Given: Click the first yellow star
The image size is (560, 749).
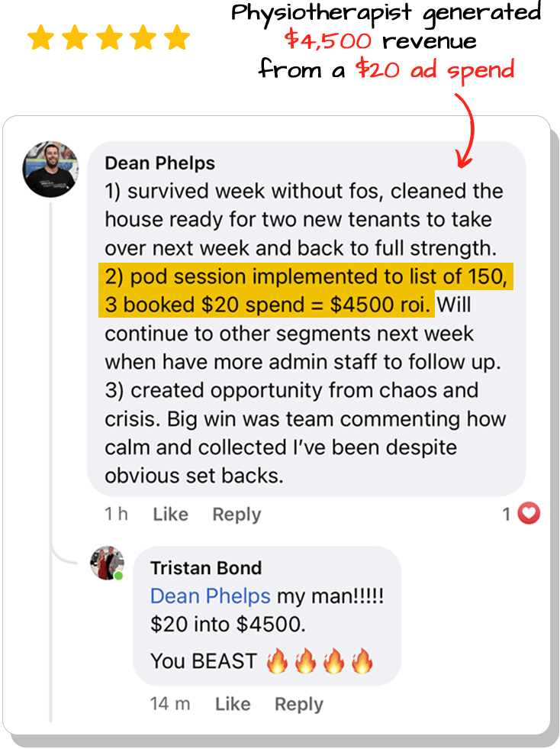Looking at the screenshot, I should (40, 37).
